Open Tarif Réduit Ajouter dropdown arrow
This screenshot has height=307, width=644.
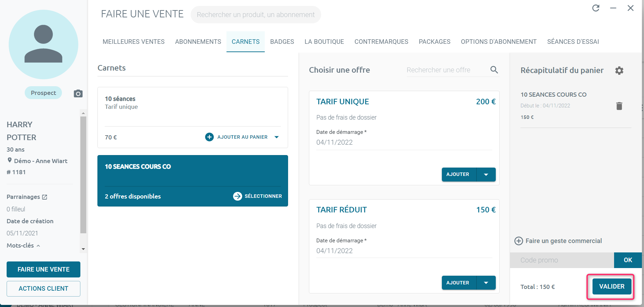486,283
